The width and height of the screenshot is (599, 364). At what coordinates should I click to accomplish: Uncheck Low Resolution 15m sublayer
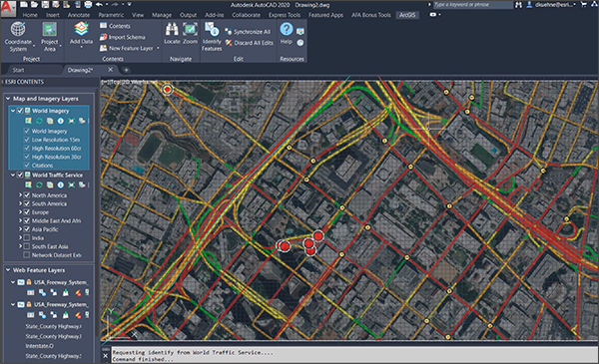click(x=27, y=140)
